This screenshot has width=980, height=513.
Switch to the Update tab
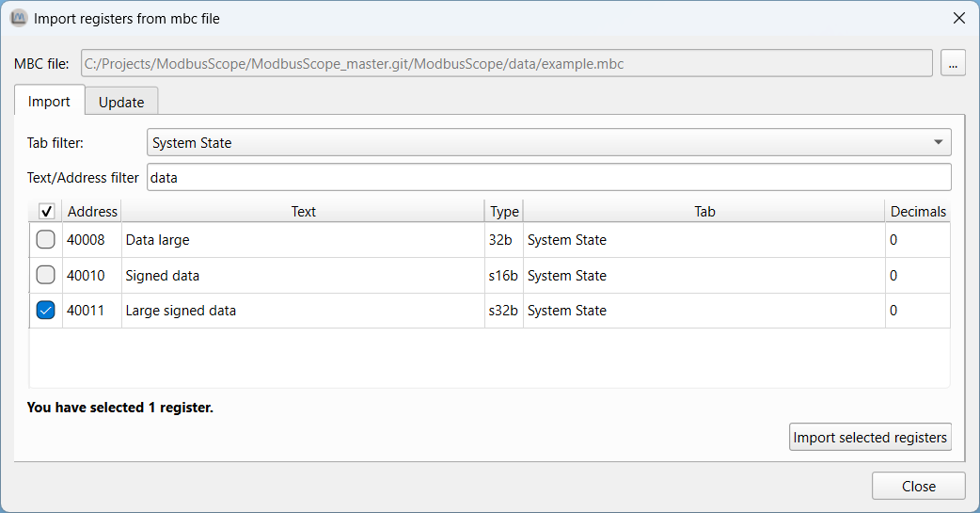pyautogui.click(x=121, y=102)
